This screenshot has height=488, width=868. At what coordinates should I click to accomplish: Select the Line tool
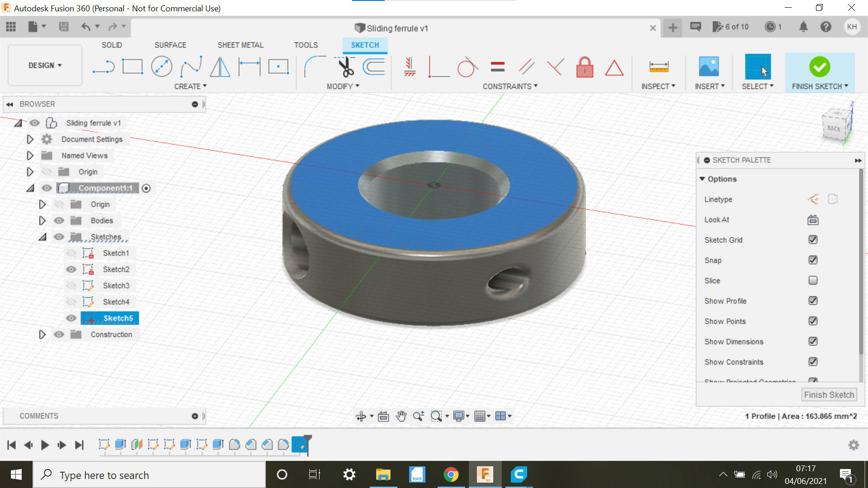tap(104, 66)
